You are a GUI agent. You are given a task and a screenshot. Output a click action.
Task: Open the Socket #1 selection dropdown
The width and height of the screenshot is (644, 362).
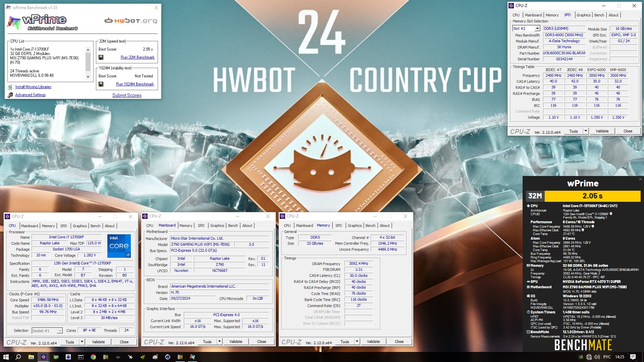(60, 331)
